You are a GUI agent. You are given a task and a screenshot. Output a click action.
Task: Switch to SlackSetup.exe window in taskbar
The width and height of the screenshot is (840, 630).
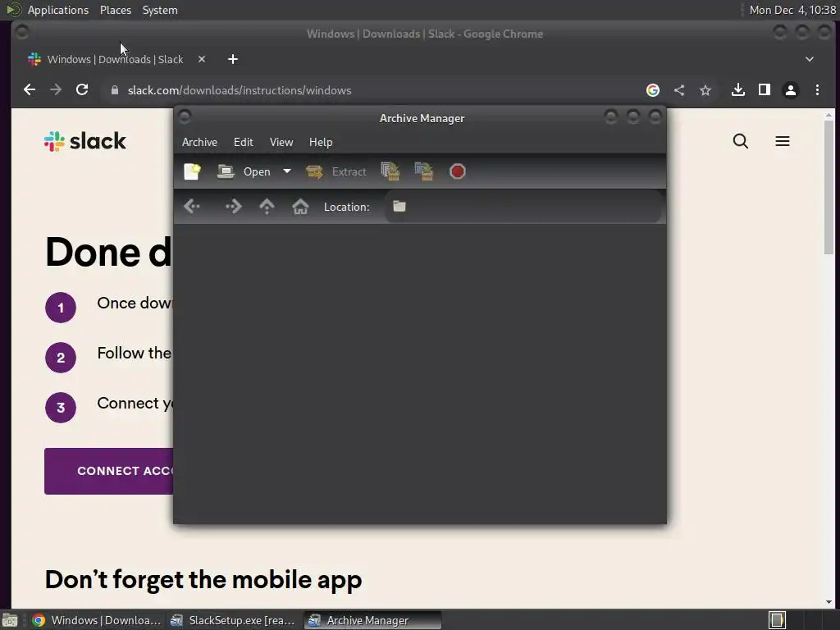pos(233,620)
